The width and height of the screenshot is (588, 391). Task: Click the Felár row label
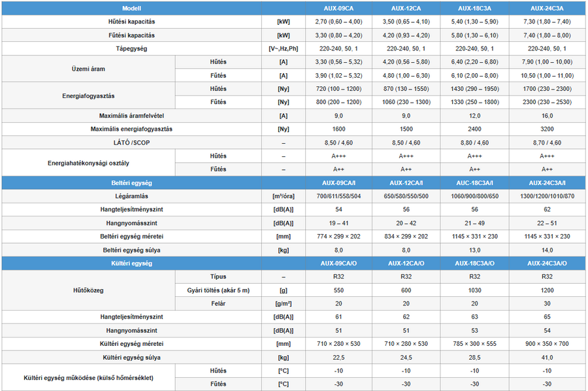[x=218, y=303]
